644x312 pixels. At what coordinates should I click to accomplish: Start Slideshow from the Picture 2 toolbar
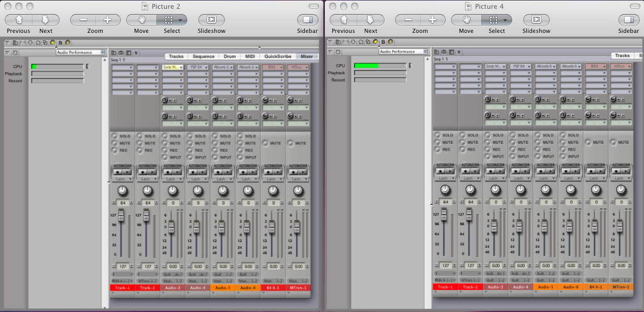[211, 20]
